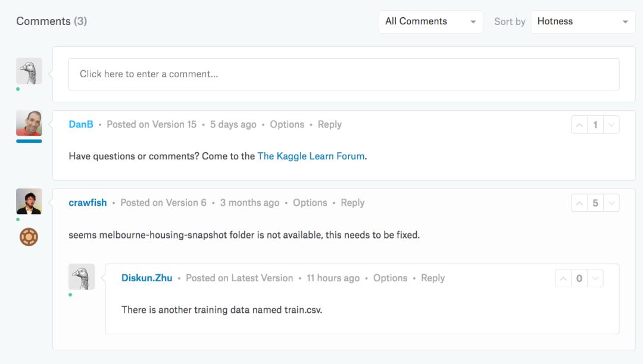Upvote Diskun.Zhu's reply

(x=563, y=278)
